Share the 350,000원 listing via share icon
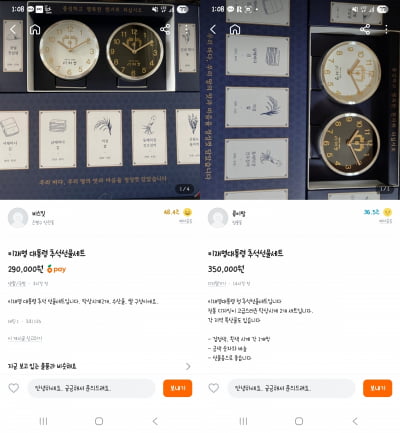The height and width of the screenshot is (433, 400). pos(365,29)
